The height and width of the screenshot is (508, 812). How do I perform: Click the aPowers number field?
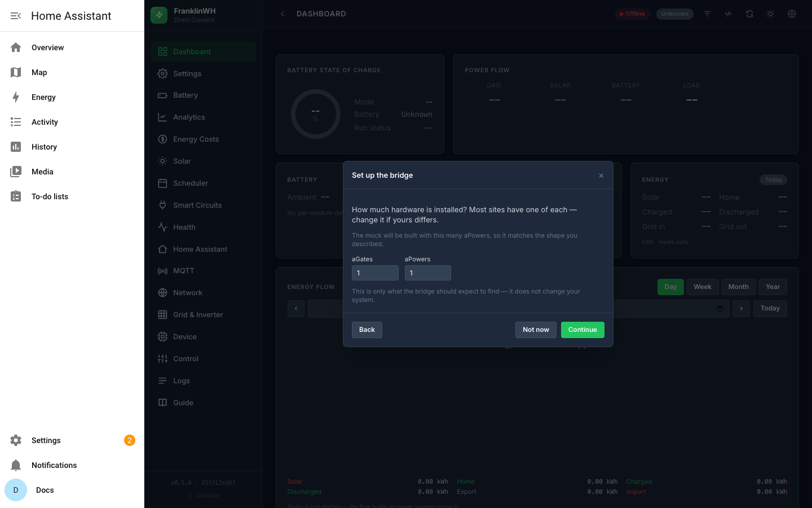(428, 273)
